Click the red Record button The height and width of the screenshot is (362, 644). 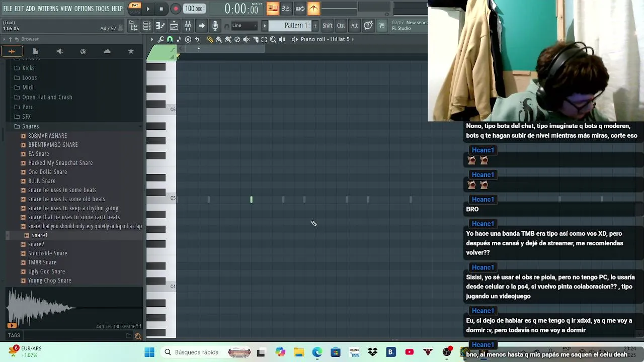coord(176,9)
